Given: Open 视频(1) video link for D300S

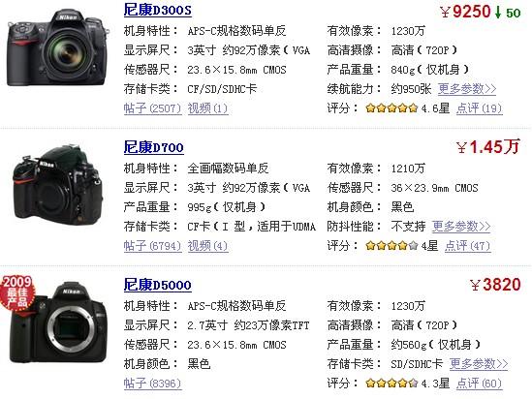Looking at the screenshot, I should click(x=207, y=108).
